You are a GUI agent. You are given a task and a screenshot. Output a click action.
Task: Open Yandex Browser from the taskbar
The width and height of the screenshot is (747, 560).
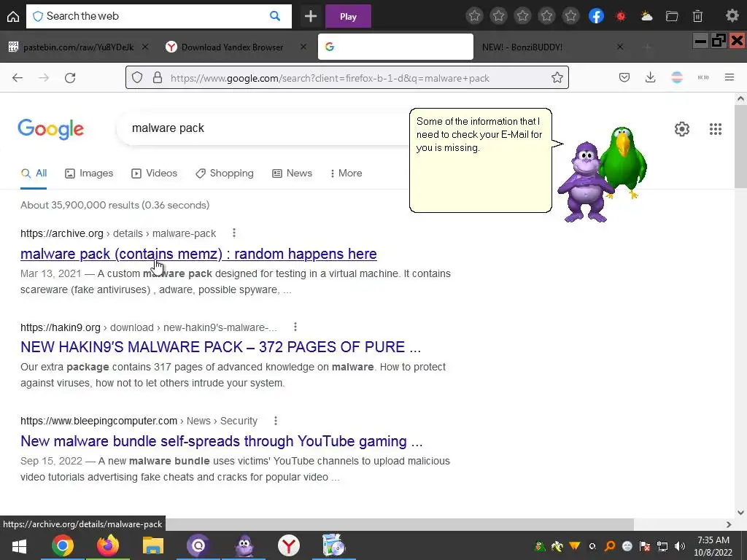click(289, 545)
